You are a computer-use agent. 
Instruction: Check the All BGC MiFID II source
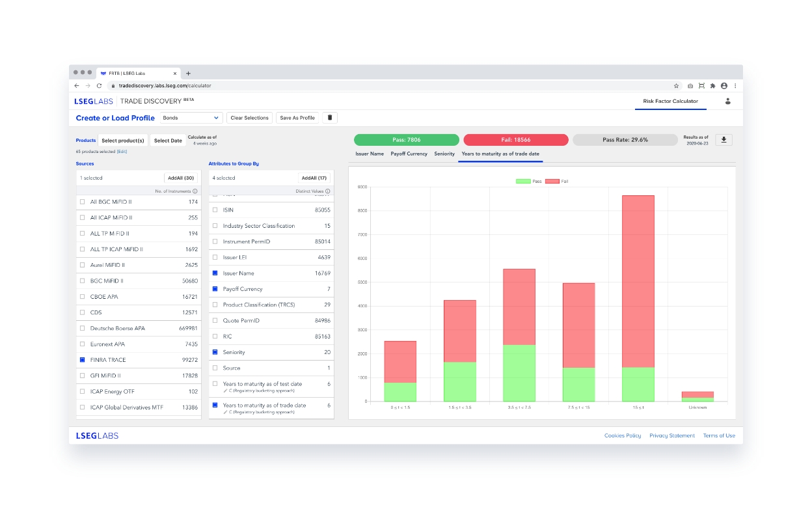[83, 202]
